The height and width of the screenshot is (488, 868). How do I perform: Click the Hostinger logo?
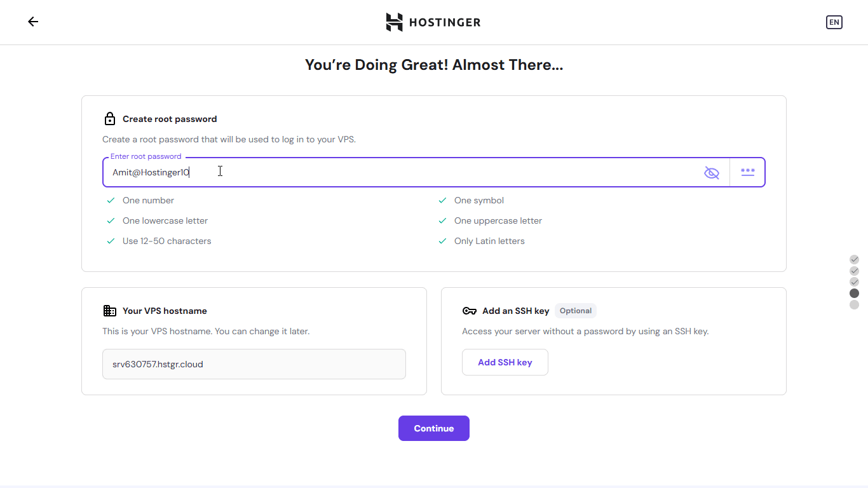tap(433, 22)
